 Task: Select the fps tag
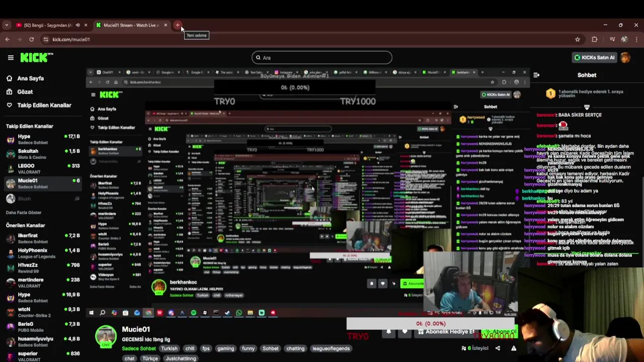pos(206,348)
